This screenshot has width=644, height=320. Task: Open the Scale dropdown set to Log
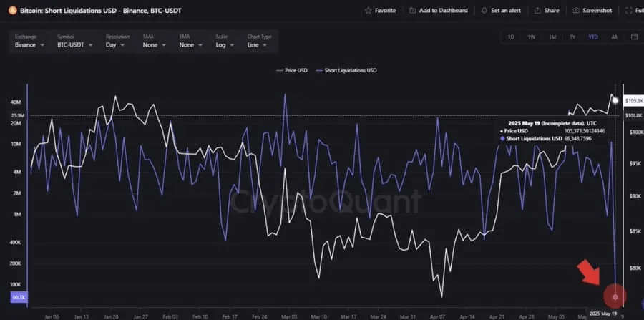[x=225, y=45]
